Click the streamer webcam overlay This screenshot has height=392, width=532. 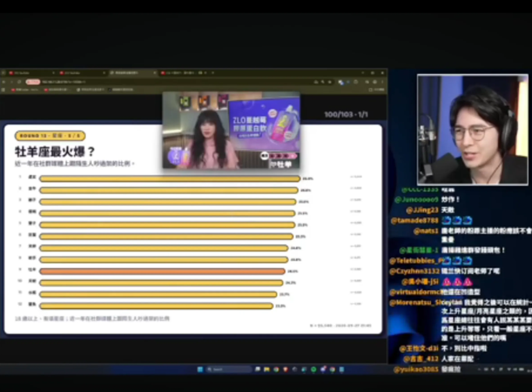pyautogui.click(x=472, y=129)
